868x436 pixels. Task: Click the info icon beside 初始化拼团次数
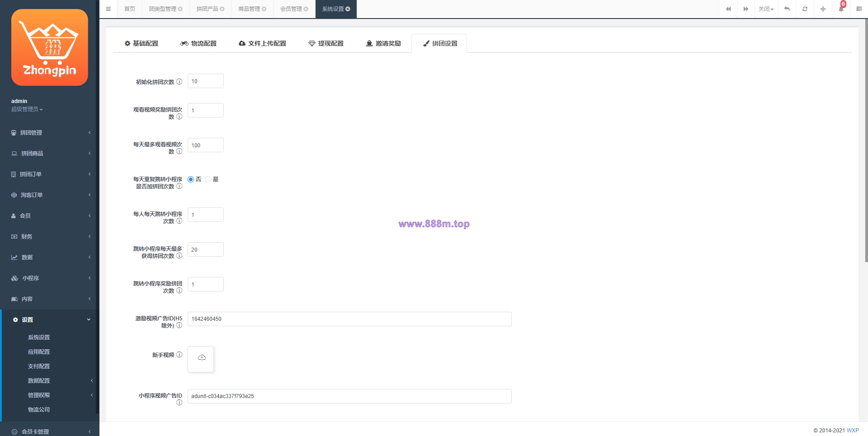[179, 82]
